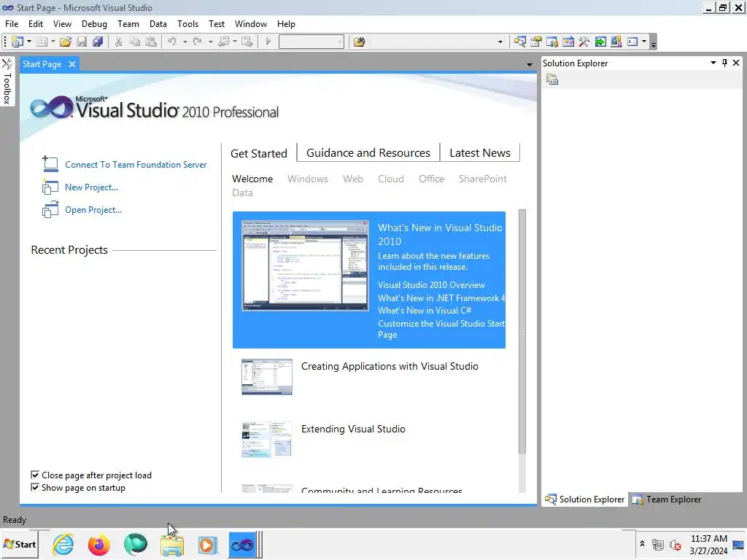747x560 pixels.
Task: Open the File menu
Action: tap(12, 24)
